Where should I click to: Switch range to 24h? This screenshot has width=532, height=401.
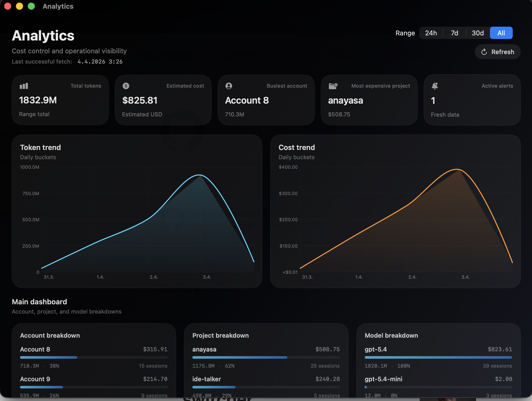pos(431,33)
